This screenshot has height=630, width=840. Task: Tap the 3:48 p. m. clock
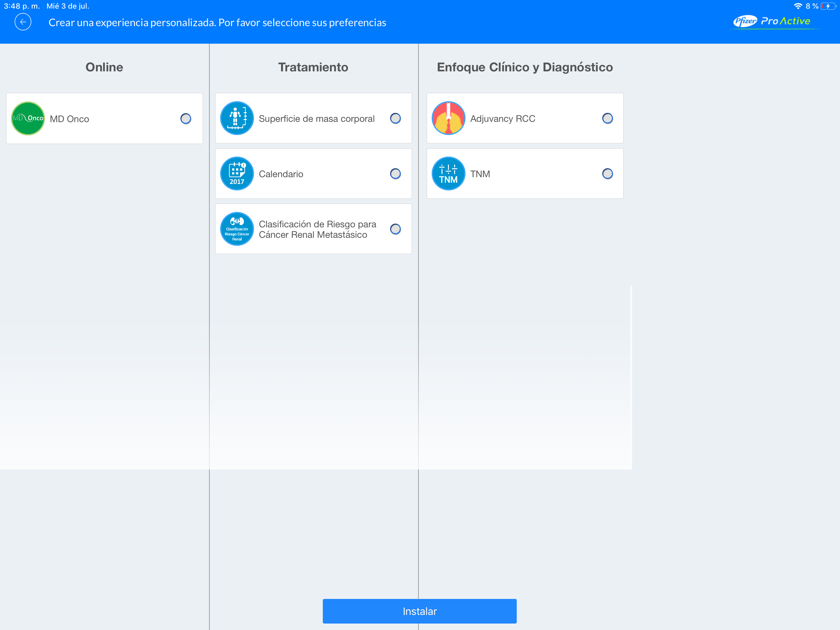(22, 6)
